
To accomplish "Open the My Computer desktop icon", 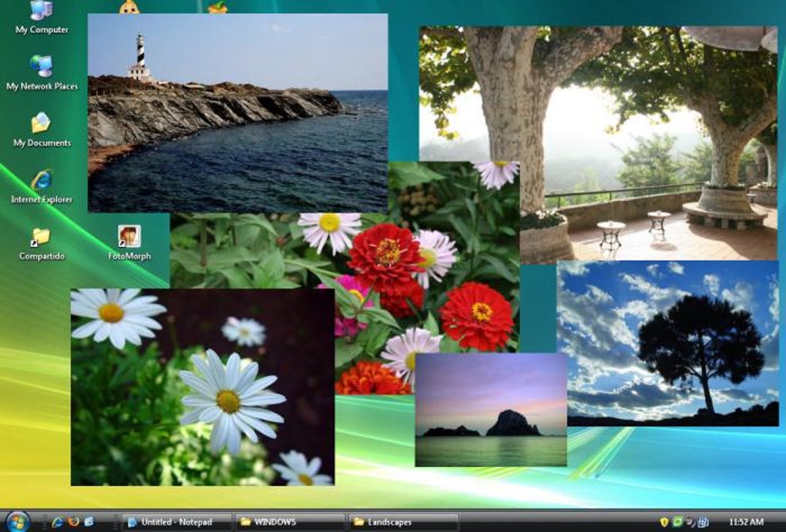I will pyautogui.click(x=42, y=18).
